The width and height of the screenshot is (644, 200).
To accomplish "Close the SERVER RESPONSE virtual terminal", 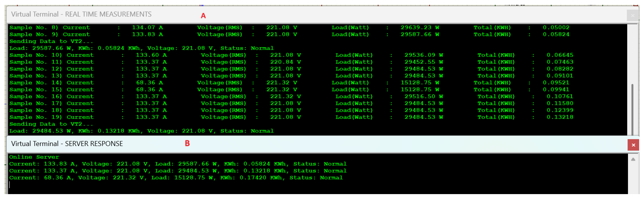I will point(633,145).
